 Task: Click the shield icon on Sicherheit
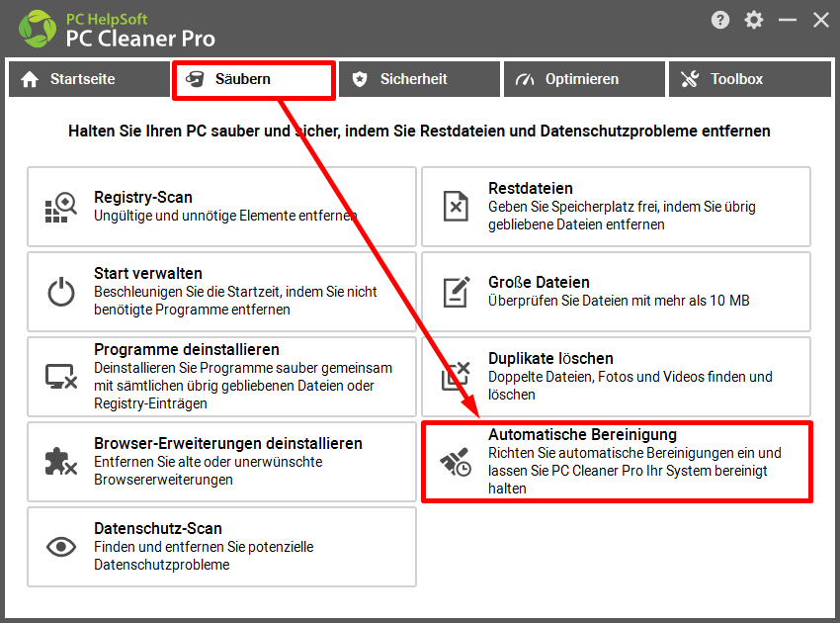tap(360, 79)
